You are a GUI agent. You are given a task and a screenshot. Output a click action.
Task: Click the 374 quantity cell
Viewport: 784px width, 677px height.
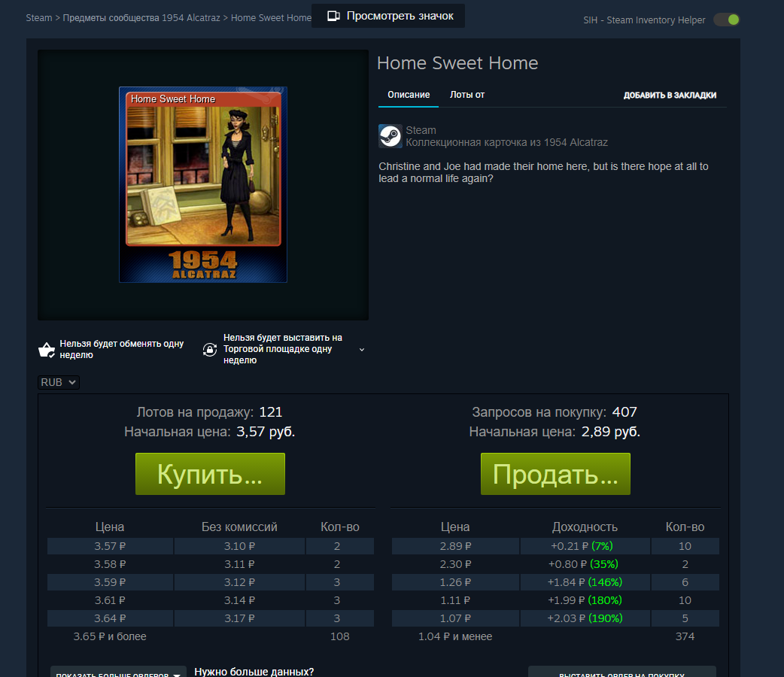pyautogui.click(x=685, y=636)
